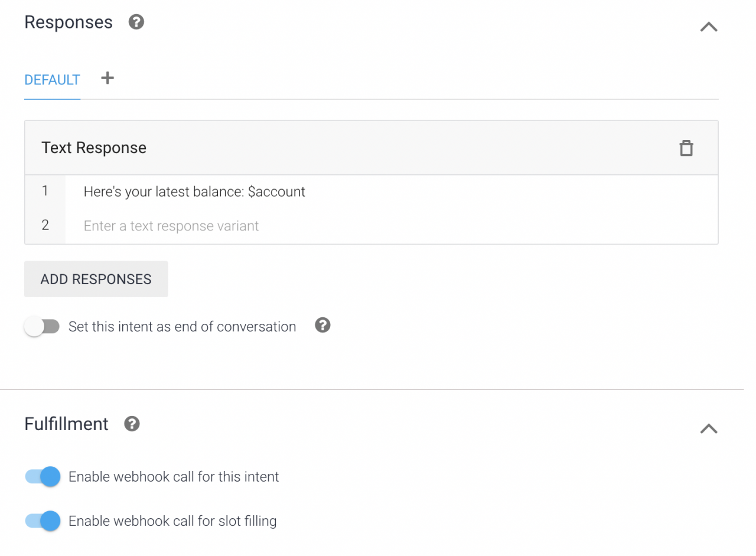Disable webhook call for this intent
The width and height of the screenshot is (756, 556).
tap(43, 476)
